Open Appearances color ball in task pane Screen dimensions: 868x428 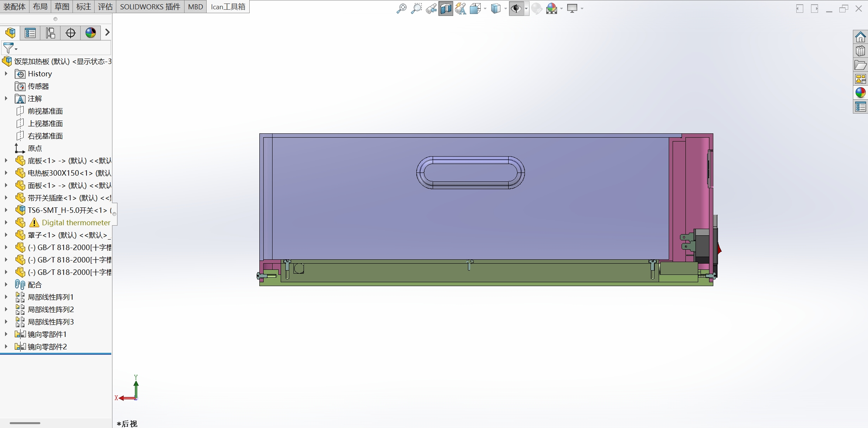pyautogui.click(x=860, y=93)
